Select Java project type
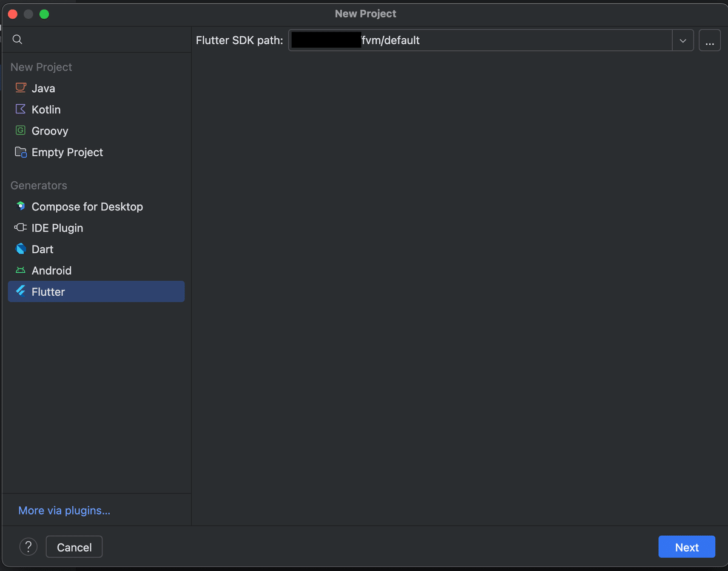This screenshot has height=571, width=728. [x=44, y=88]
